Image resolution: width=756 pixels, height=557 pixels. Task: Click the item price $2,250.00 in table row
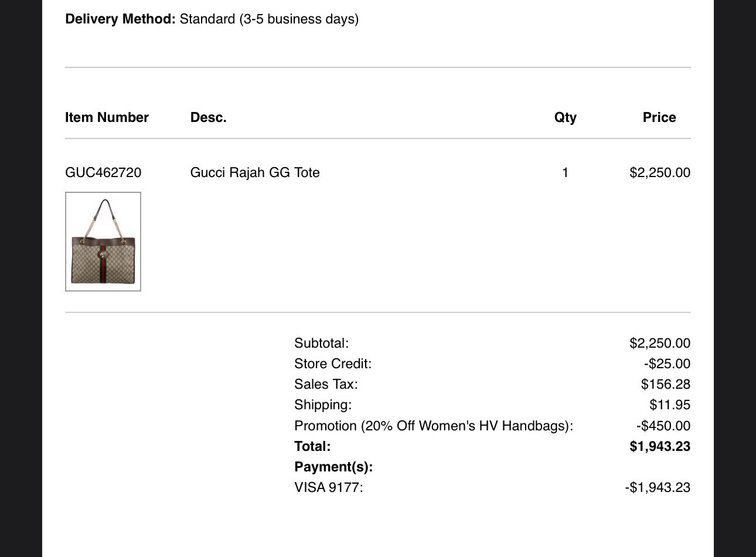tap(660, 172)
